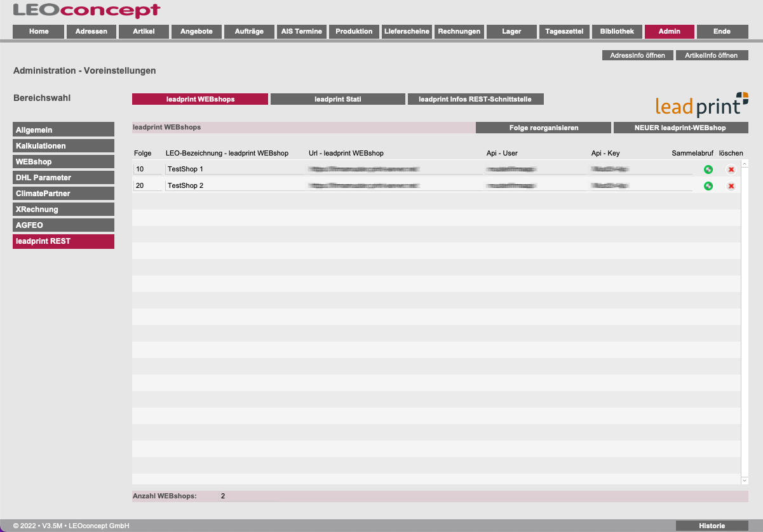Open the Produktion menu

tap(354, 32)
